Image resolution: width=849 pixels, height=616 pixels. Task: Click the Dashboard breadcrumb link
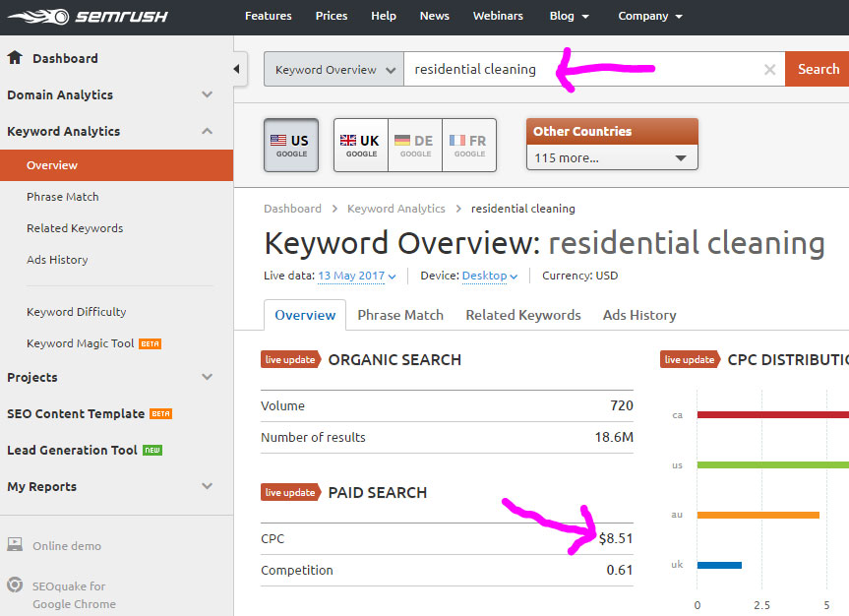tap(292, 209)
